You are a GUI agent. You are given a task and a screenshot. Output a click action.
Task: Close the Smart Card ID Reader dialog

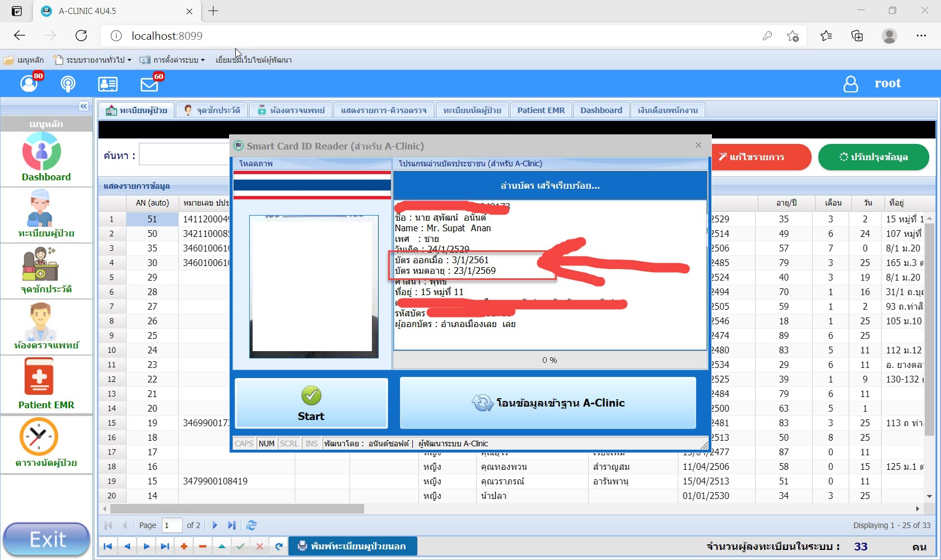click(698, 145)
